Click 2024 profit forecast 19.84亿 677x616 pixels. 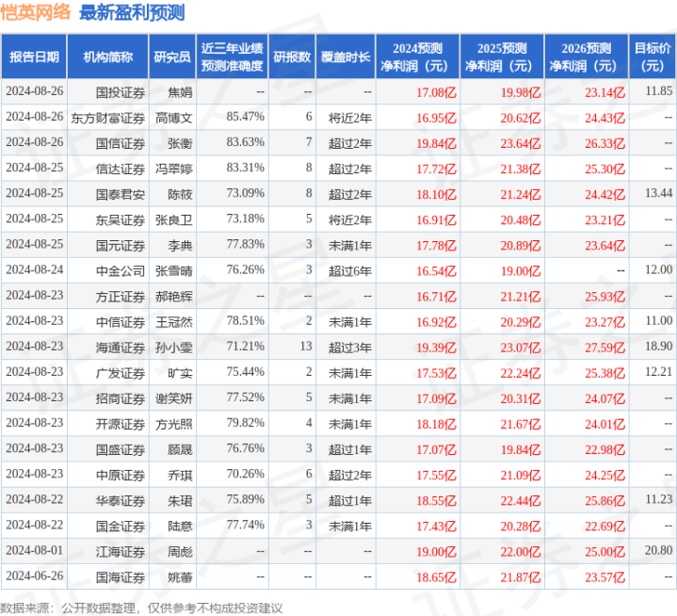[436, 143]
